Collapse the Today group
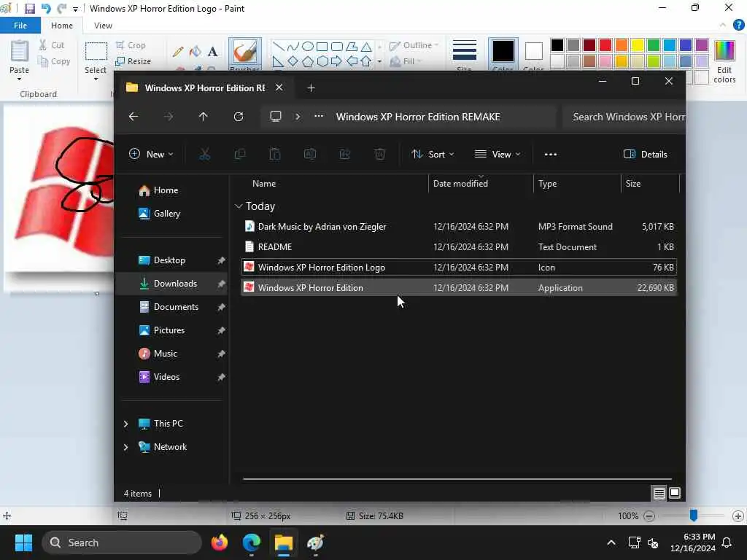Image resolution: width=747 pixels, height=560 pixels. tap(239, 206)
